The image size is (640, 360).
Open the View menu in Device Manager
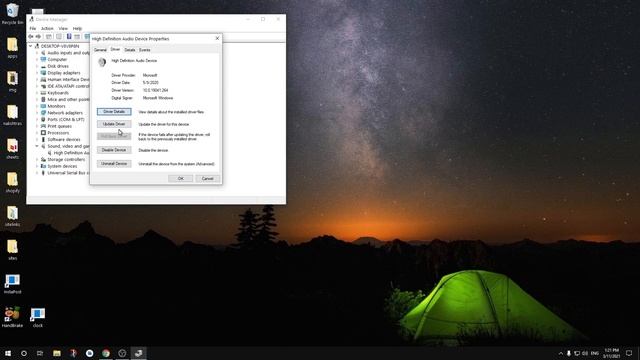pos(63,29)
